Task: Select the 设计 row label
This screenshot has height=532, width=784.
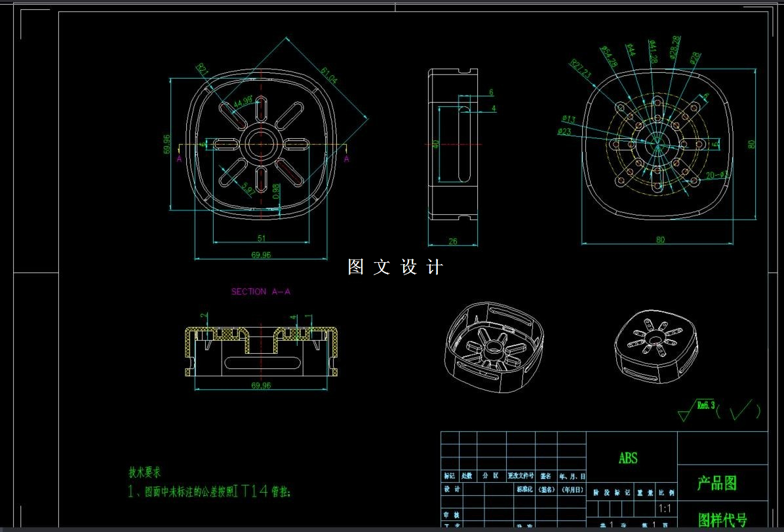Action: 452,489
